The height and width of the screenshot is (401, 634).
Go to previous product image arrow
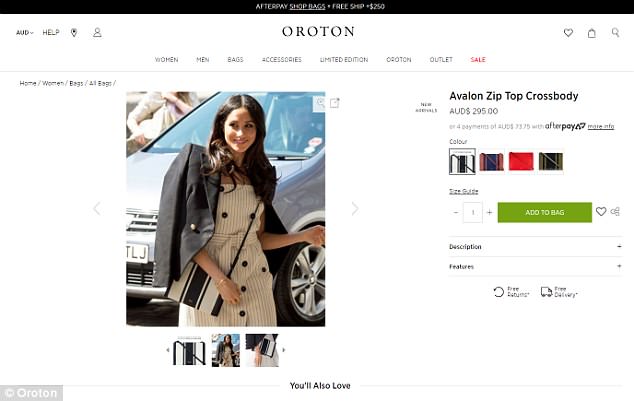[x=97, y=209]
